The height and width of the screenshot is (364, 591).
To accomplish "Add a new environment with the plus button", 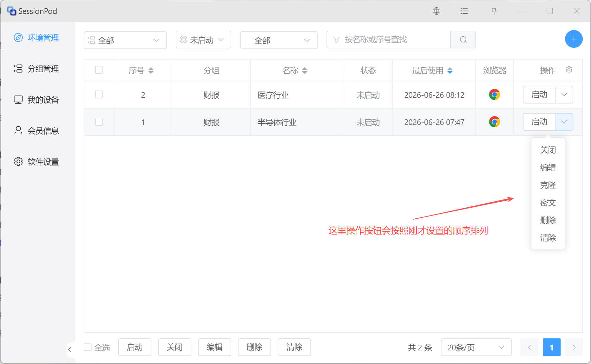I will click(574, 39).
